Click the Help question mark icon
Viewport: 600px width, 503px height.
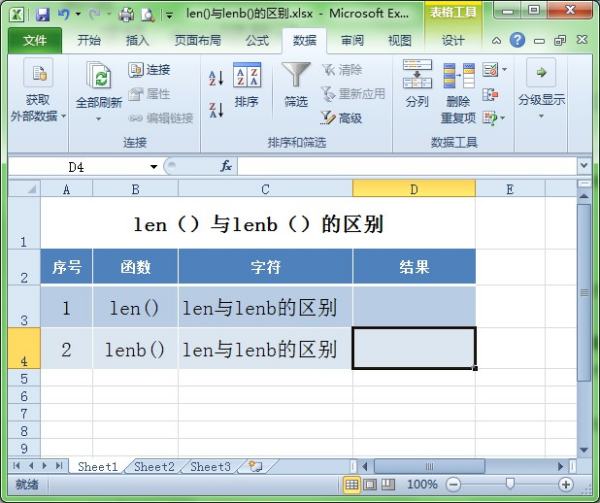[517, 40]
